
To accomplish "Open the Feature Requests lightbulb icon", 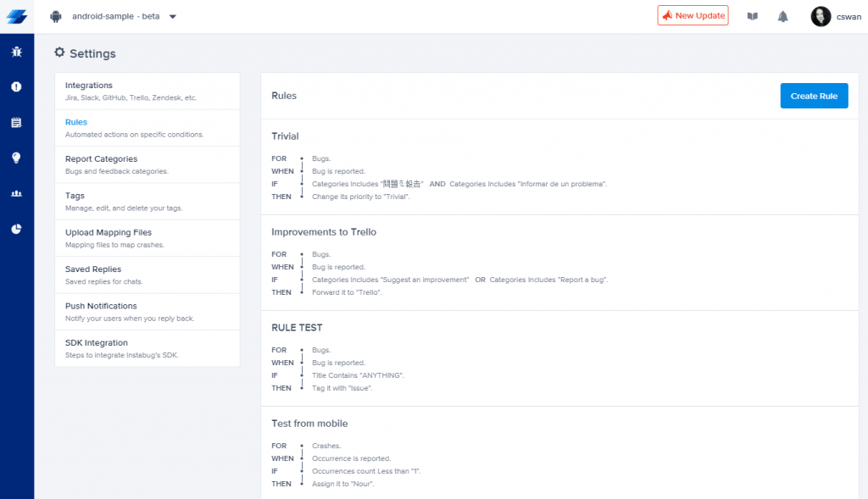I will (x=17, y=158).
